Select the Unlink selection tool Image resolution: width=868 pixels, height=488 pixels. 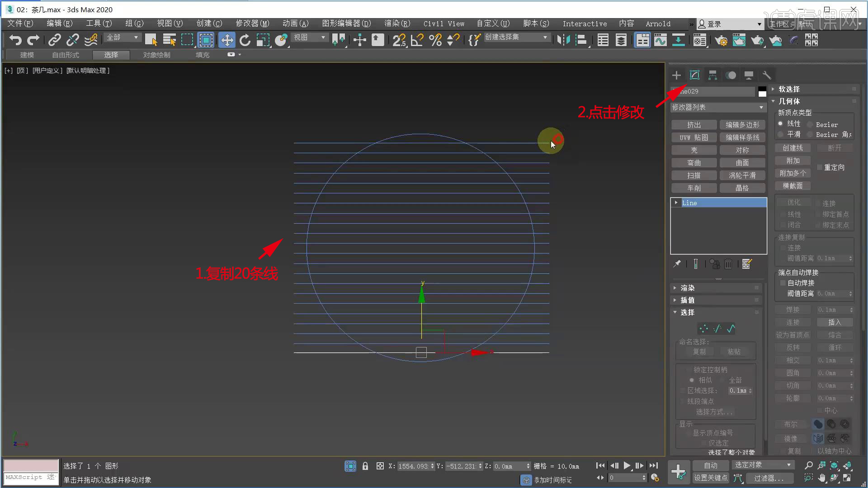coord(72,40)
